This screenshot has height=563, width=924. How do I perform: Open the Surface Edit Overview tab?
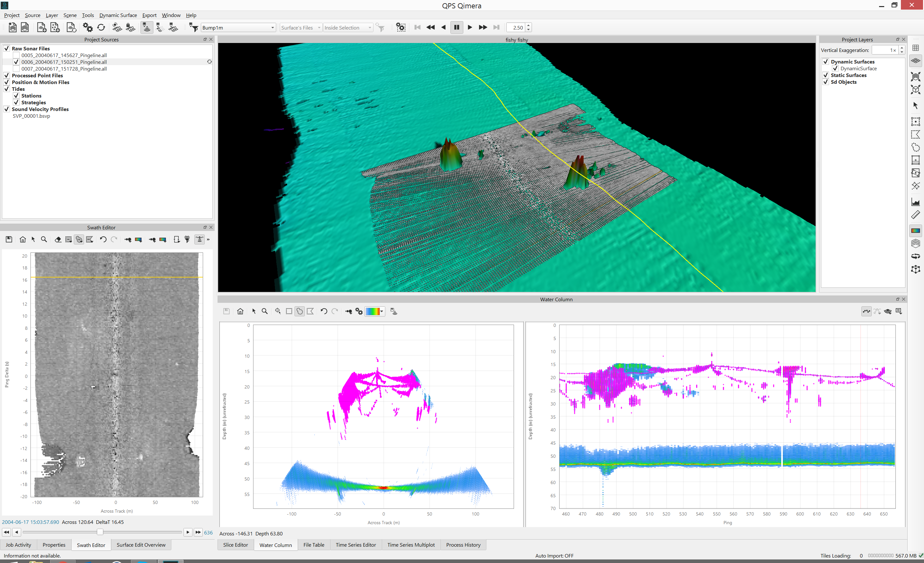(x=141, y=545)
